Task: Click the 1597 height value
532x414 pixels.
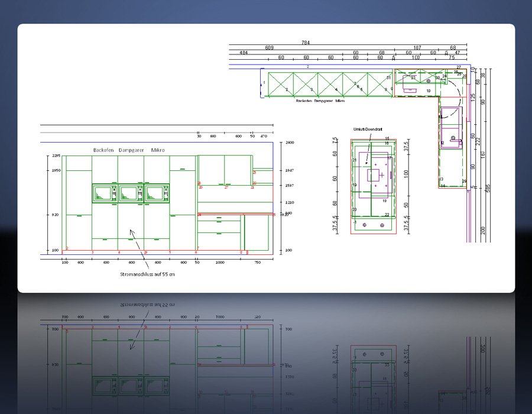Action: 290,186
